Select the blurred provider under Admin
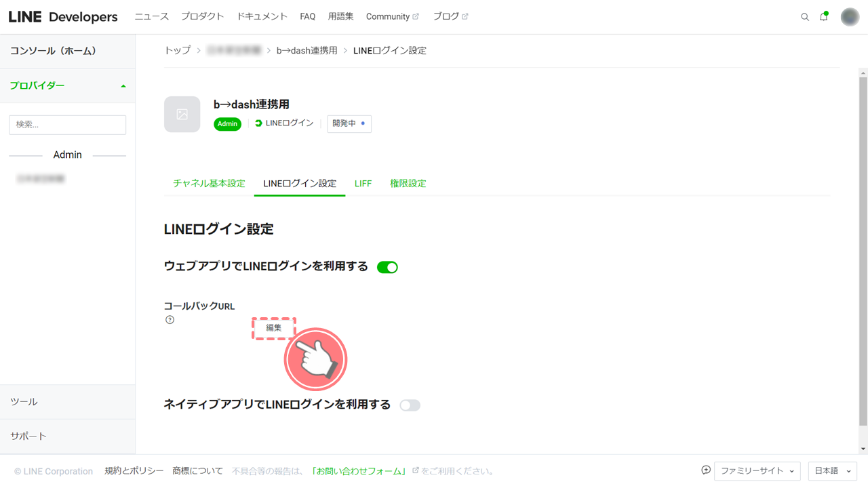Screen dimensions: 868x488 point(41,179)
